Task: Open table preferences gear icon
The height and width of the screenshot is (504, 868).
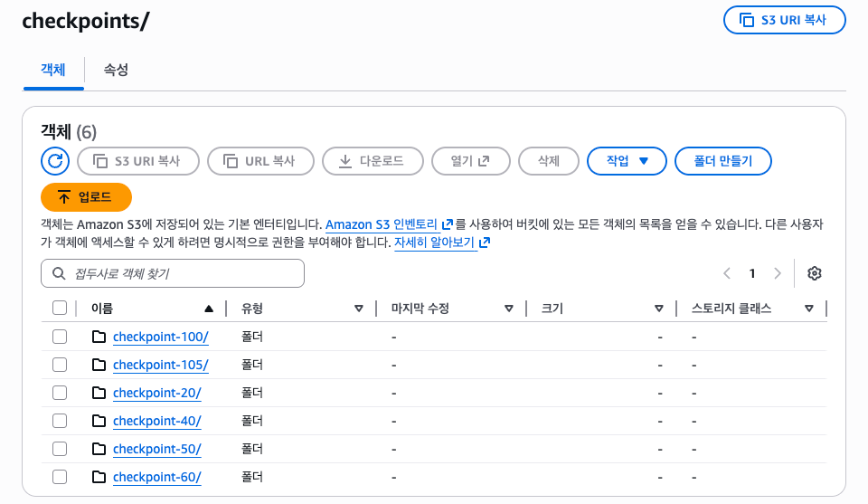Action: (x=814, y=273)
